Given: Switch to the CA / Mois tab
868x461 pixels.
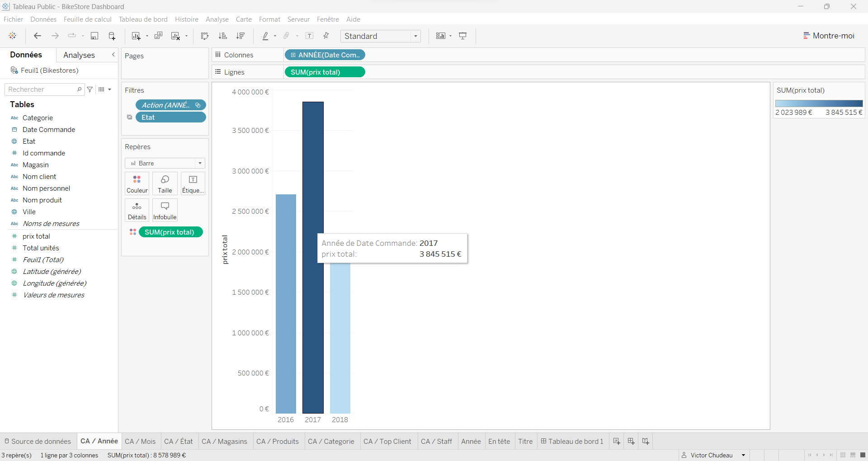Looking at the screenshot, I should (x=140, y=441).
